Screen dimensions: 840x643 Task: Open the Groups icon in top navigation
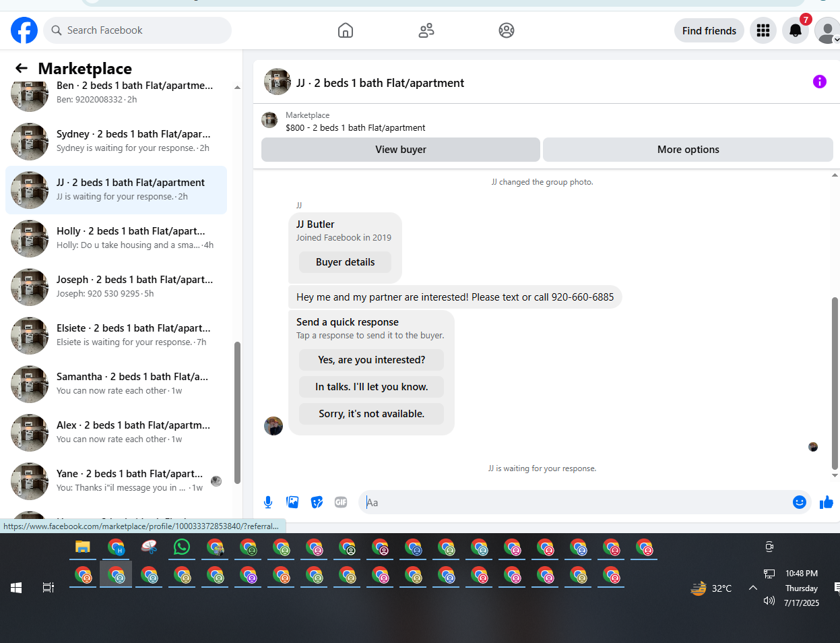507,30
